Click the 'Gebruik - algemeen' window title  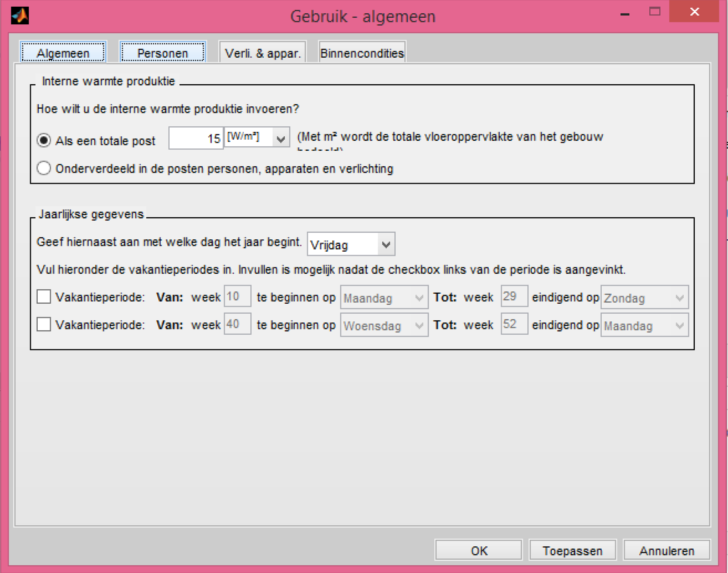point(363,16)
